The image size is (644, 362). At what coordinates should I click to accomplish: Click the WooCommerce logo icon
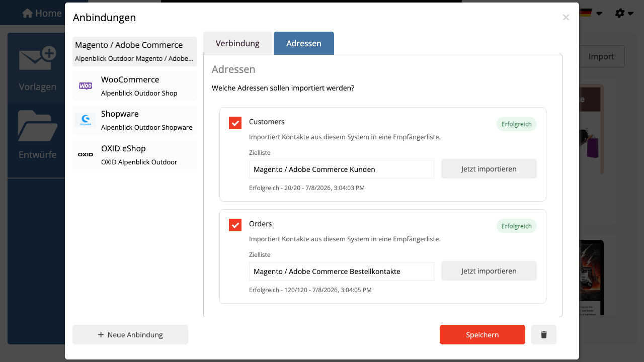coord(86,86)
